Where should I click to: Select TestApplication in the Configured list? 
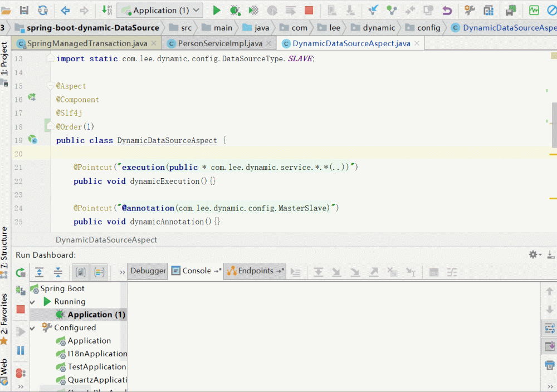click(96, 366)
